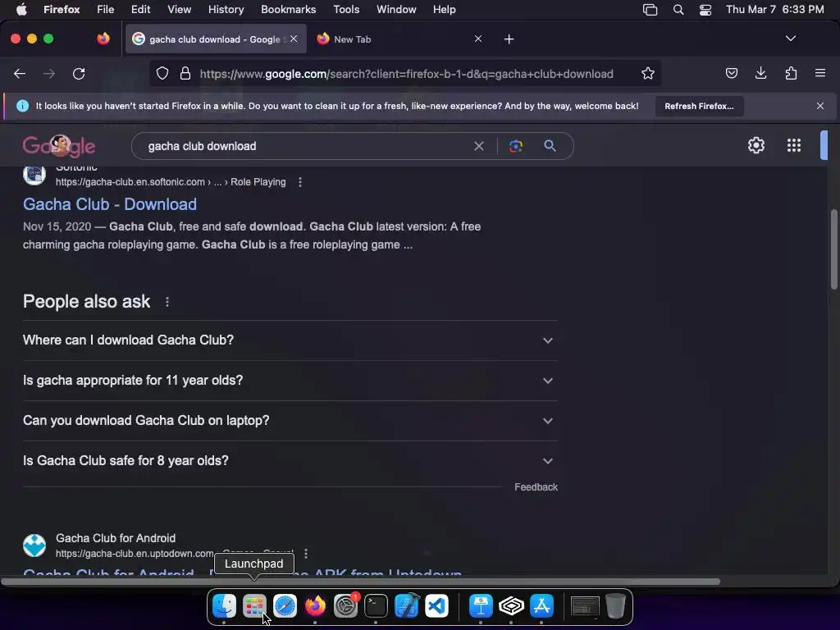This screenshot has height=630, width=840.
Task: Open the Trash in the Dock
Action: (615, 606)
